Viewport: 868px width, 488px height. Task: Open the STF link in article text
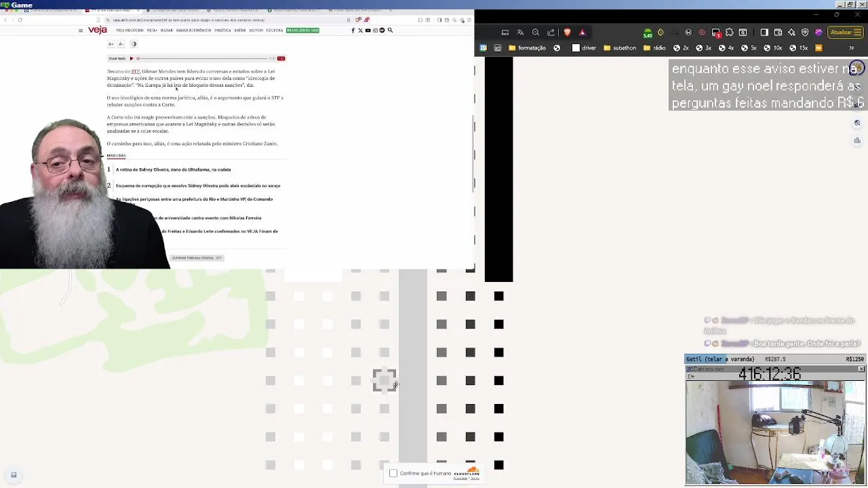[x=136, y=71]
